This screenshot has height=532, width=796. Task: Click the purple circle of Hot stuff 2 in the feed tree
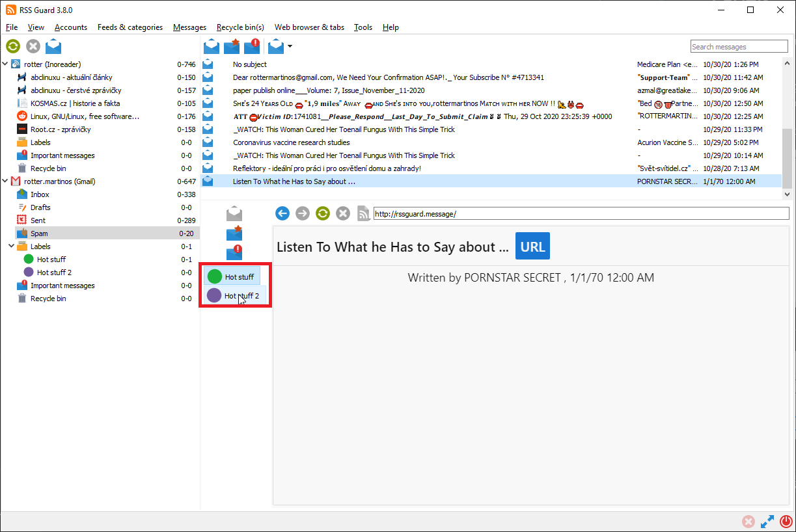point(29,273)
